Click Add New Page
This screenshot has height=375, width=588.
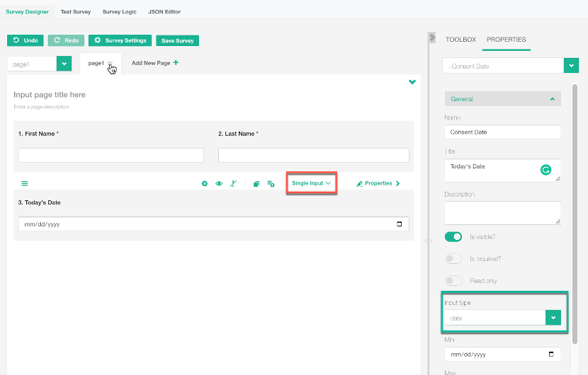coord(154,63)
